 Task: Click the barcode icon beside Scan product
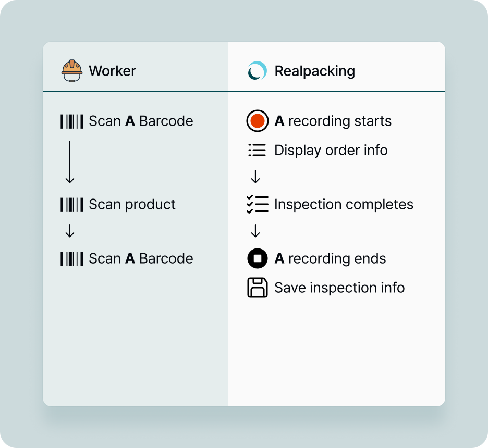(72, 204)
